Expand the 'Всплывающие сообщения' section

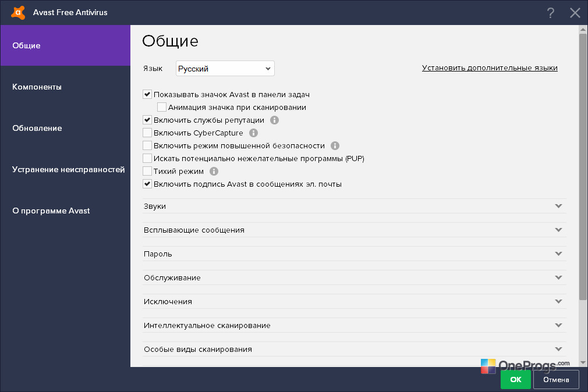coord(354,230)
